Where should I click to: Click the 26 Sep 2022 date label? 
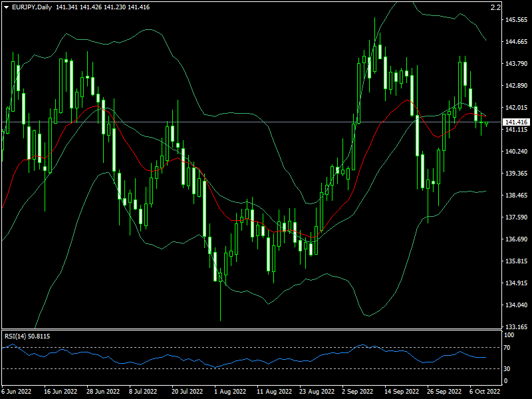point(444,392)
